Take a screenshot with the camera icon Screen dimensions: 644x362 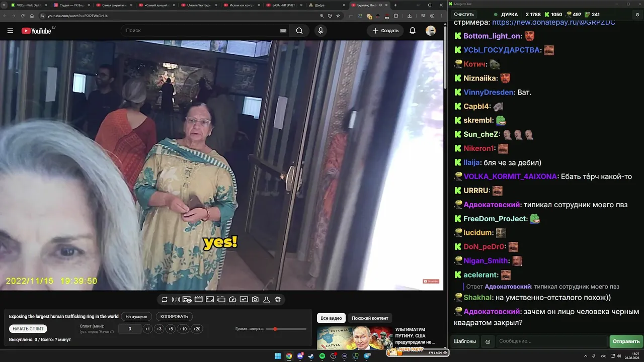click(x=255, y=300)
